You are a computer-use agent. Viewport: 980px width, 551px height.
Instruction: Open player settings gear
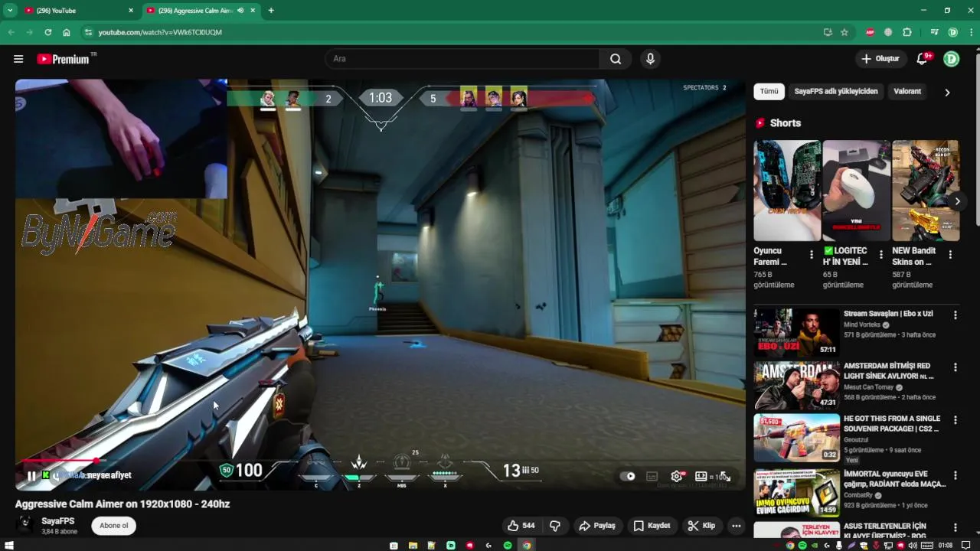[677, 476]
